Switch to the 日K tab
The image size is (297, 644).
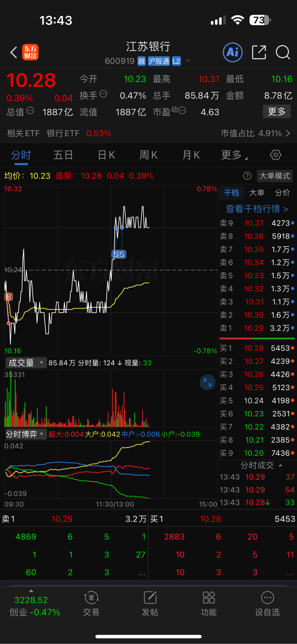tap(106, 155)
